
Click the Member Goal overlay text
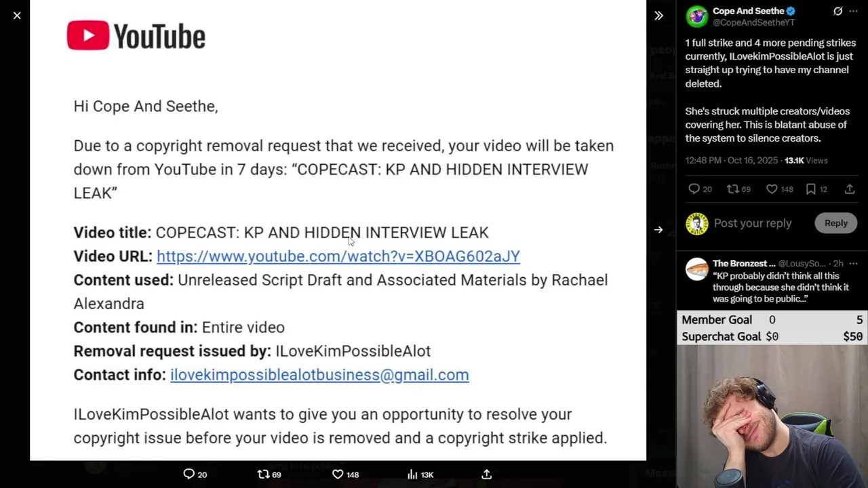pyautogui.click(x=716, y=320)
